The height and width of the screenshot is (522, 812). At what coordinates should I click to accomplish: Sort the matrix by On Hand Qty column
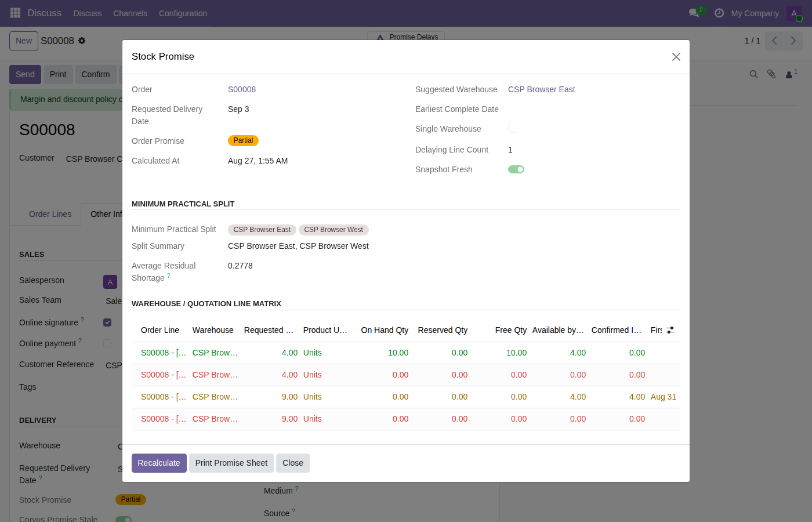click(385, 330)
